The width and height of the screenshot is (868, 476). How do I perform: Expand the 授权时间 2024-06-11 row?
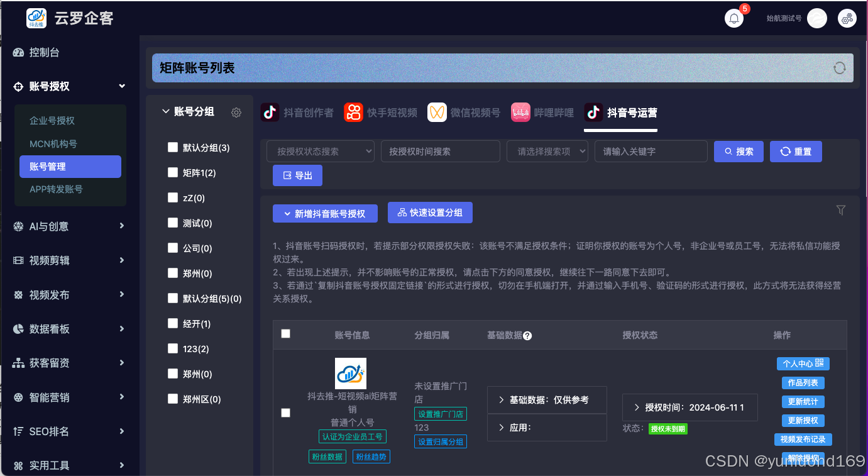tap(690, 407)
